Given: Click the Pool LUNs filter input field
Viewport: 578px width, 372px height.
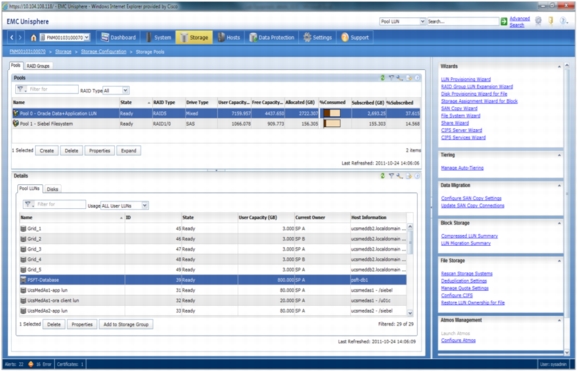Looking at the screenshot, I should click(55, 204).
